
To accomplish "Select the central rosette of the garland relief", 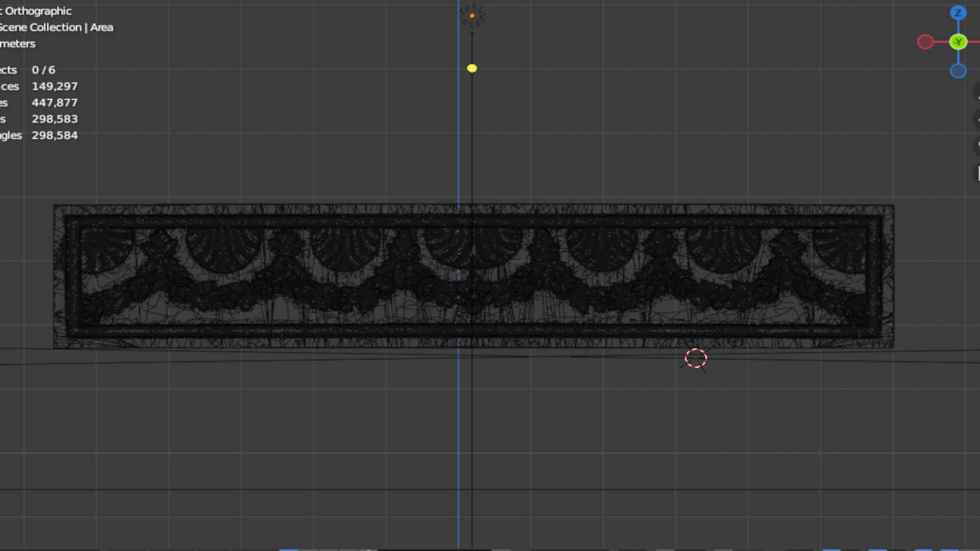I will click(473, 296).
